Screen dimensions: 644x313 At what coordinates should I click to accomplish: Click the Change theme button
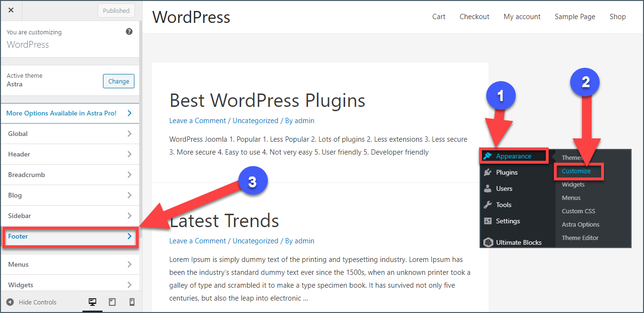[119, 81]
